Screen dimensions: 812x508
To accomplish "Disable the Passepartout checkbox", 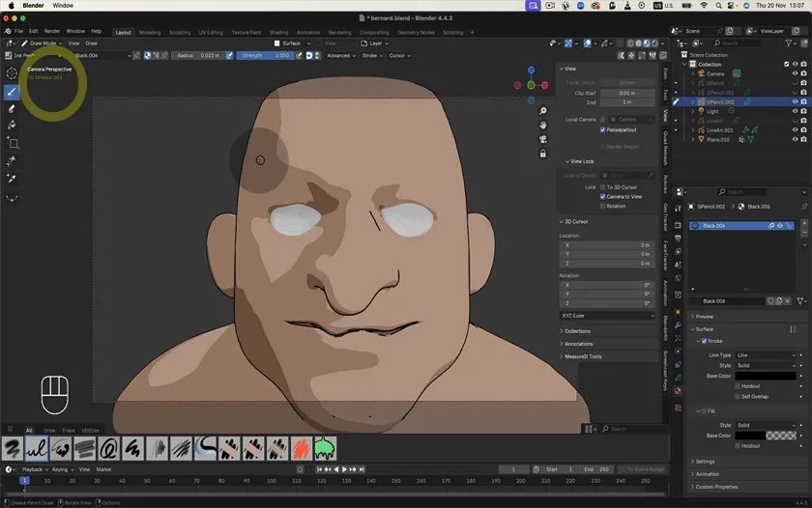I will pyautogui.click(x=603, y=129).
